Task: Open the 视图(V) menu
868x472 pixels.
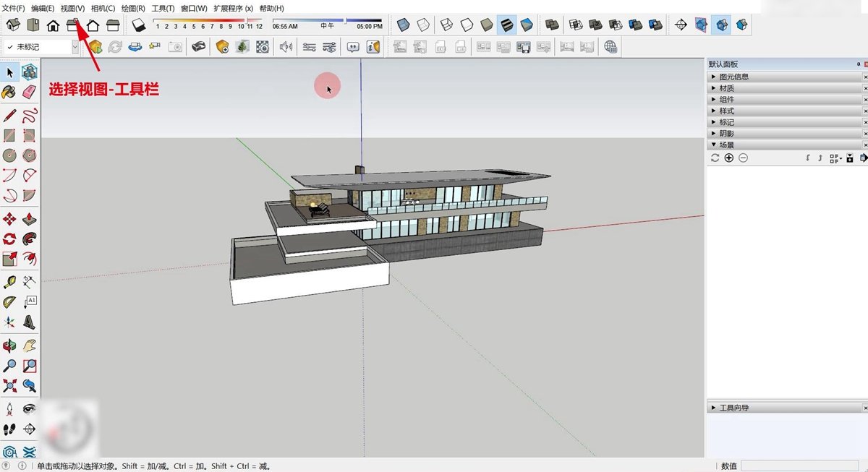Action: (72, 8)
